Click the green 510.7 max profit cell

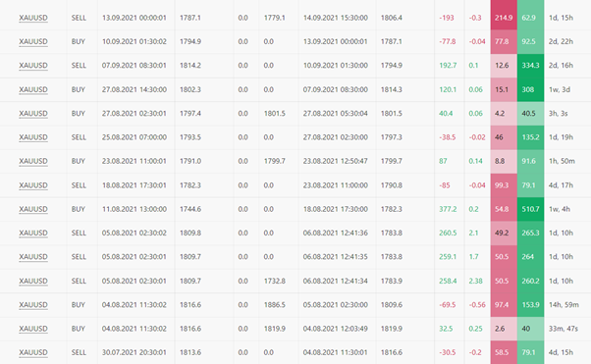[530, 209]
